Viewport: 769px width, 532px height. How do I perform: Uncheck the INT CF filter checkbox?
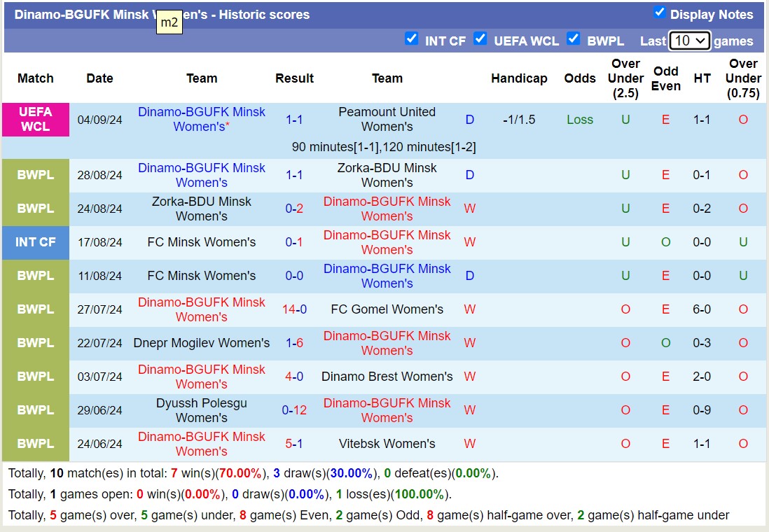(x=412, y=39)
